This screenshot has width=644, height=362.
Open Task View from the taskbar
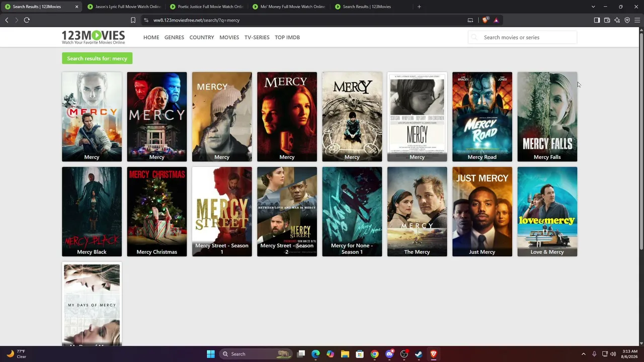(301, 354)
